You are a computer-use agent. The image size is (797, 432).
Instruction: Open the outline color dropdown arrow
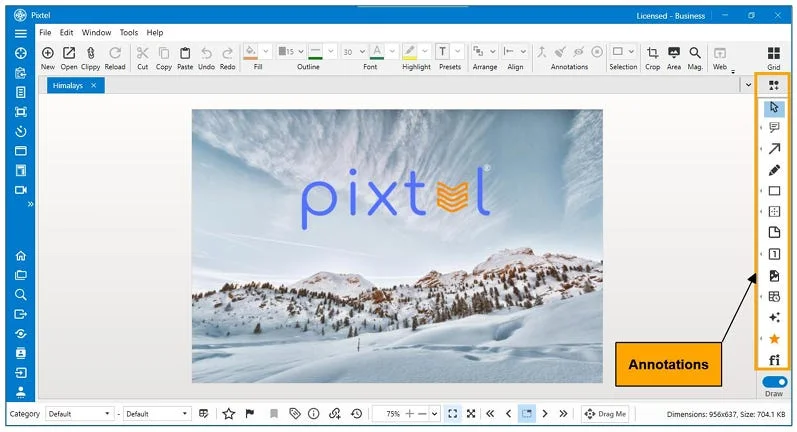[x=331, y=51]
